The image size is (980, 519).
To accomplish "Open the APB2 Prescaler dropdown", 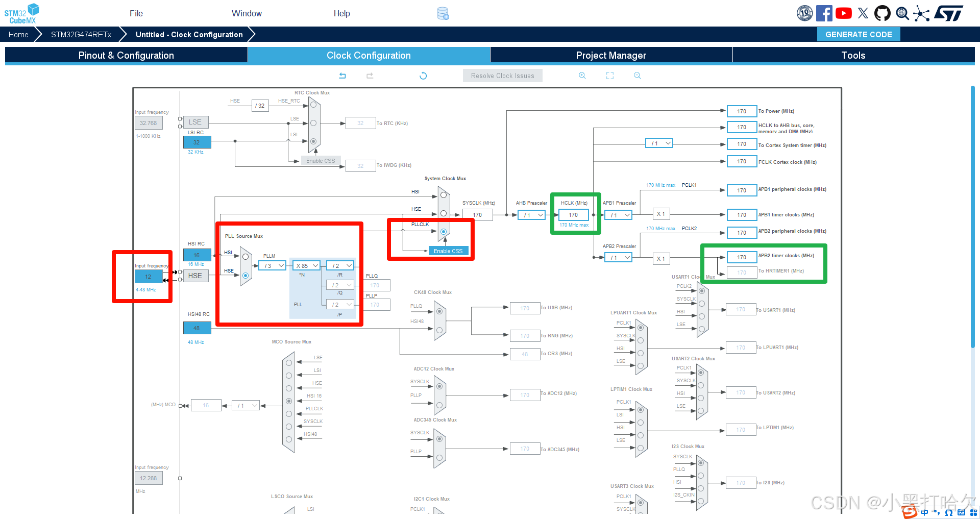I will point(619,258).
